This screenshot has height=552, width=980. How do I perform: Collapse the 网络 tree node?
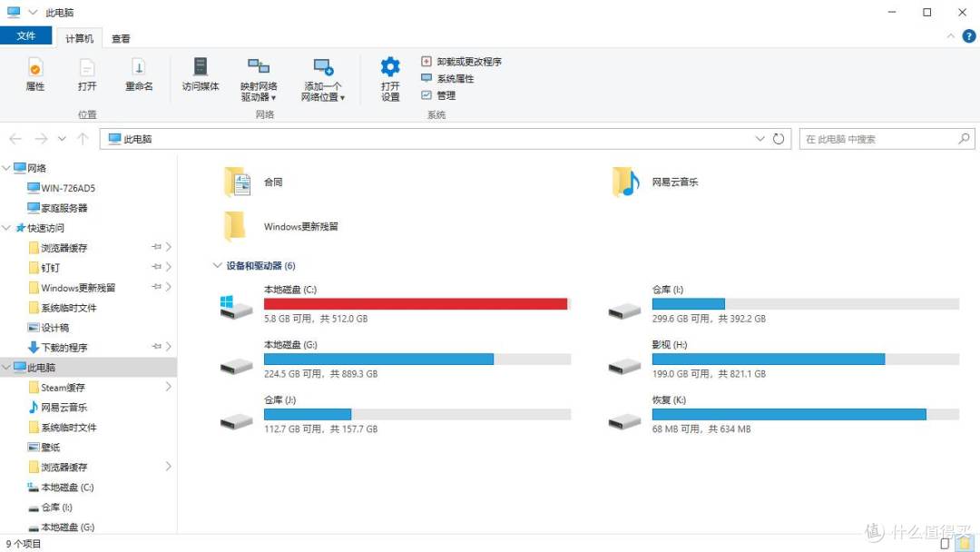click(6, 168)
